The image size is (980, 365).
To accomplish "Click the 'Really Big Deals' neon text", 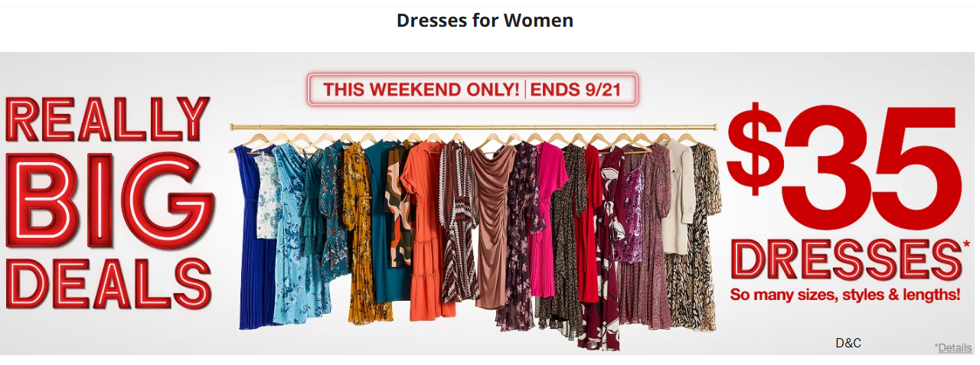I will [107, 204].
